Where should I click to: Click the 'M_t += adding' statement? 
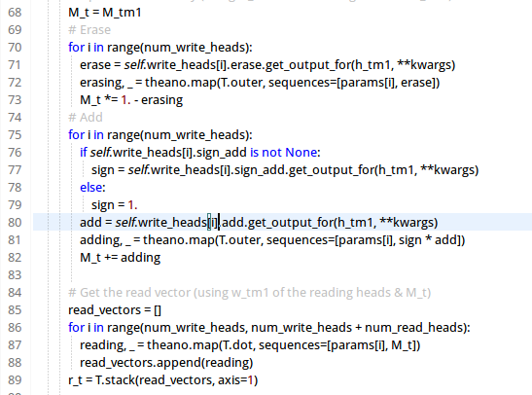120,258
